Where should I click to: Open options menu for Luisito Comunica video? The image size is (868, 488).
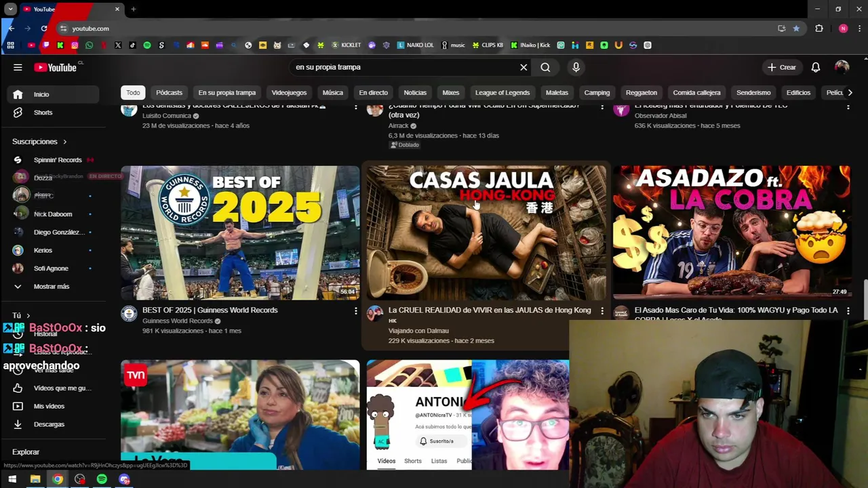tap(355, 108)
